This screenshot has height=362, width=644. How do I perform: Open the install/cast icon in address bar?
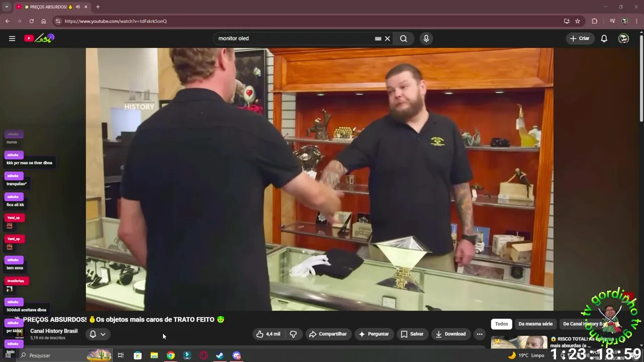pyautogui.click(x=567, y=21)
